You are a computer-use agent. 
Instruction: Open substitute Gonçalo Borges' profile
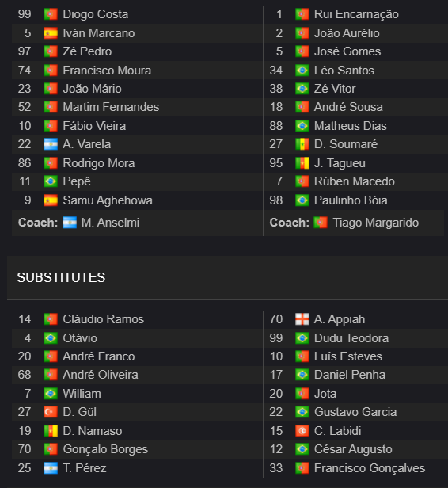click(x=105, y=449)
